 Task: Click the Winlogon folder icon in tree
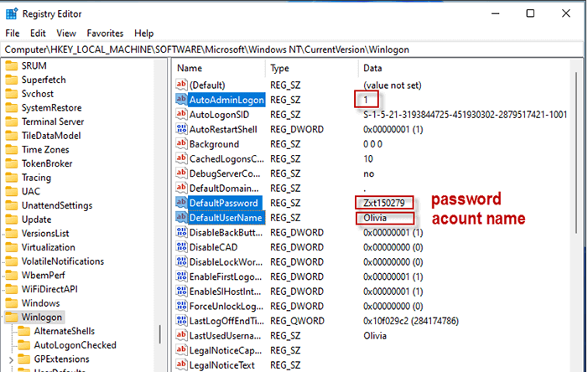click(x=11, y=317)
